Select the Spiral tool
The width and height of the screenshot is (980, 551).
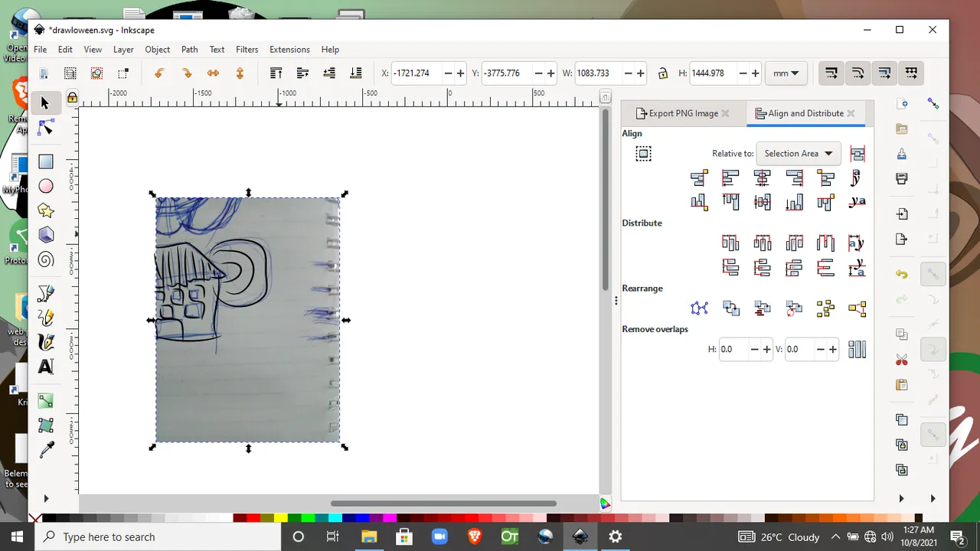point(46,259)
